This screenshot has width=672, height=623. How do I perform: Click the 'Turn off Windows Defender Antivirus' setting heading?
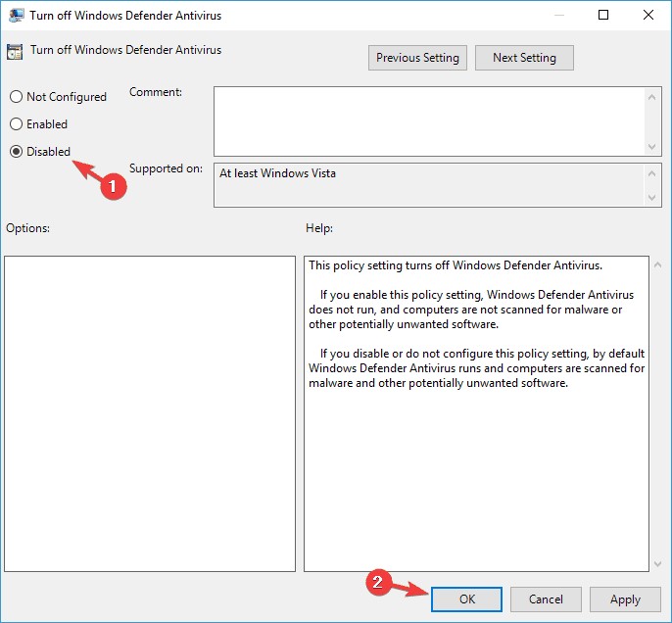pos(125,50)
